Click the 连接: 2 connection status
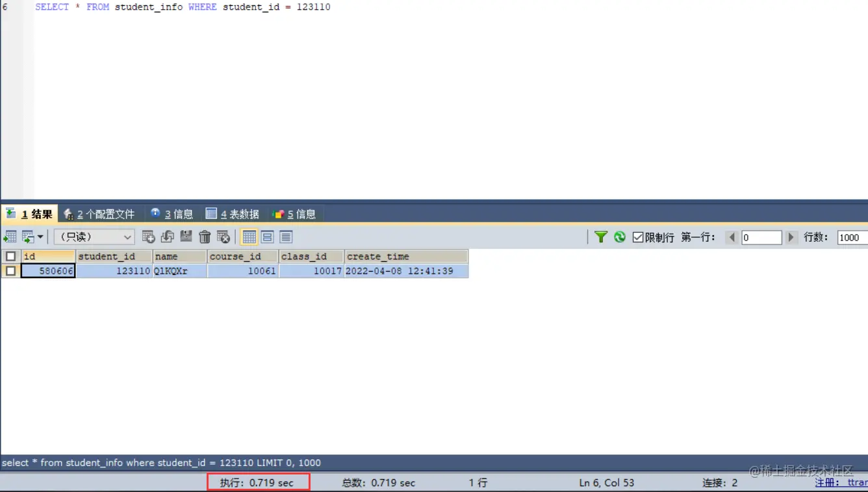Image resolution: width=868 pixels, height=492 pixels. point(720,483)
